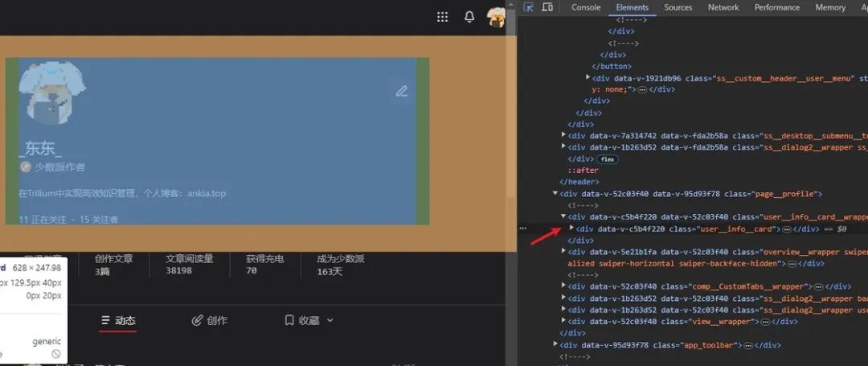Expand the ss__dialog2__wrapper 'bac' node

(x=563, y=298)
